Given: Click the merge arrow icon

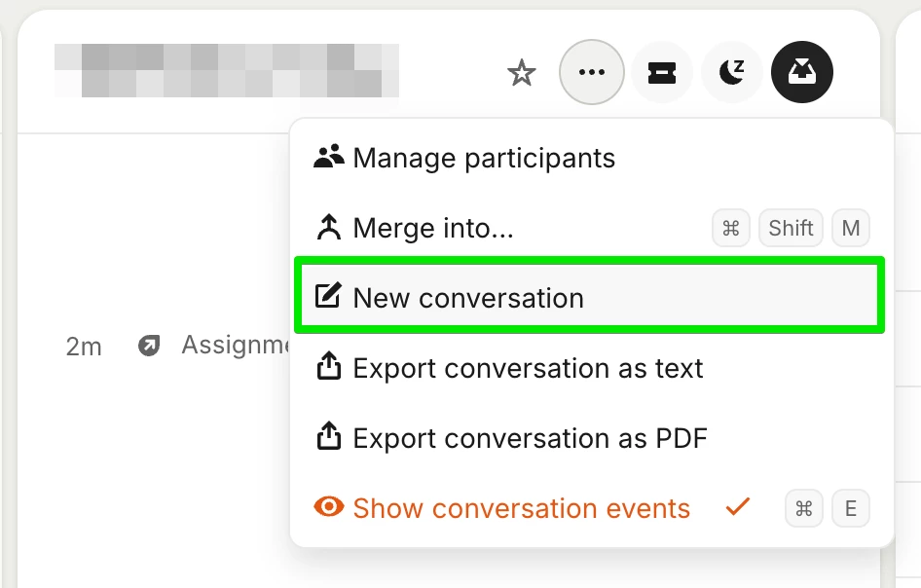Looking at the screenshot, I should (x=329, y=228).
